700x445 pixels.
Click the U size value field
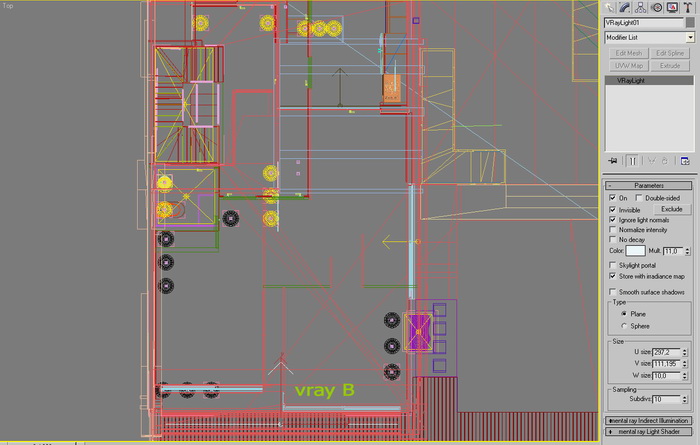click(x=667, y=352)
